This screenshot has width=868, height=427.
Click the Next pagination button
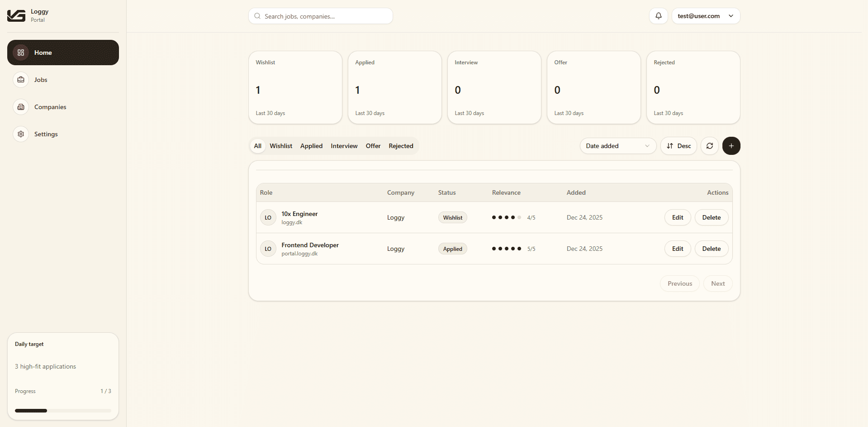717,283
